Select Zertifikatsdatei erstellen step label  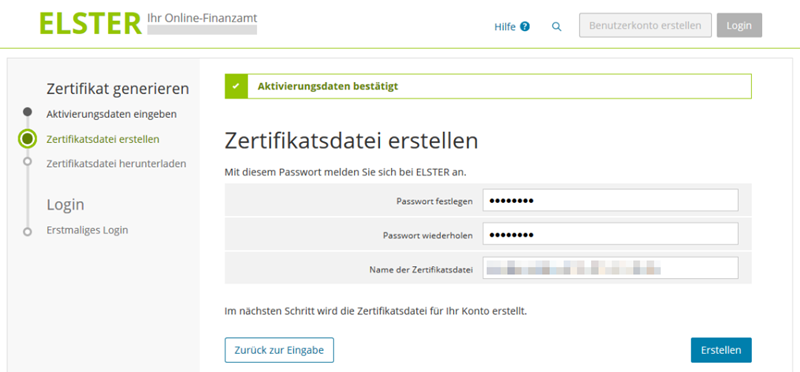103,139
